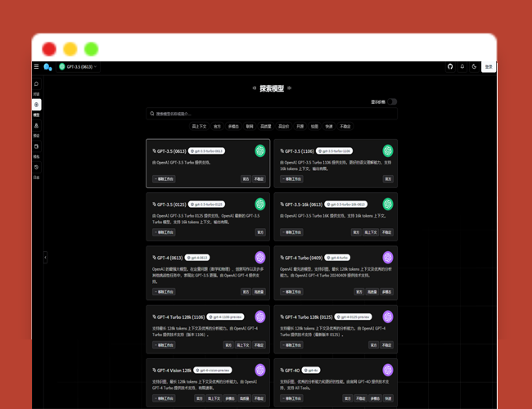532x409 pixels.
Task: Click the 登录 login button
Action: tap(489, 66)
